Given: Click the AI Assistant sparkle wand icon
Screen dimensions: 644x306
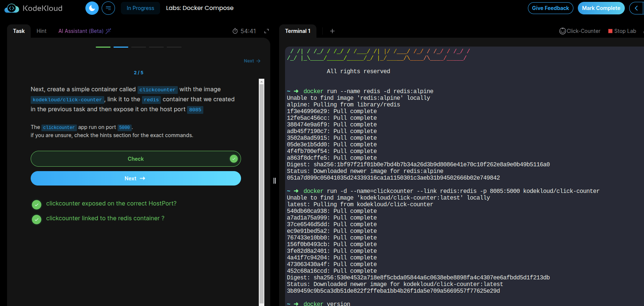Looking at the screenshot, I should pyautogui.click(x=108, y=31).
